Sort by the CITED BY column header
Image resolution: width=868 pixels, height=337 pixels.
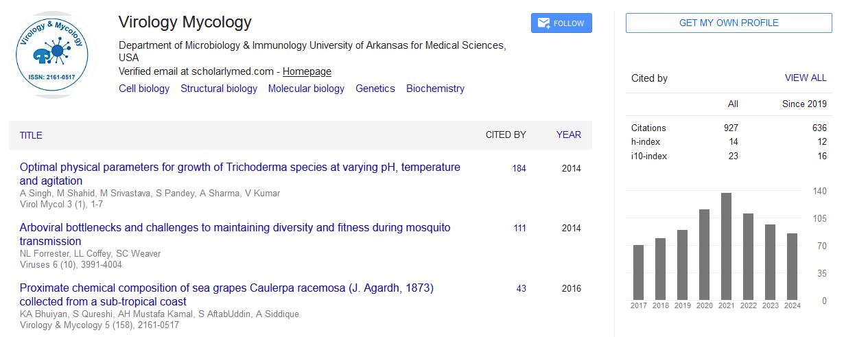pos(506,135)
